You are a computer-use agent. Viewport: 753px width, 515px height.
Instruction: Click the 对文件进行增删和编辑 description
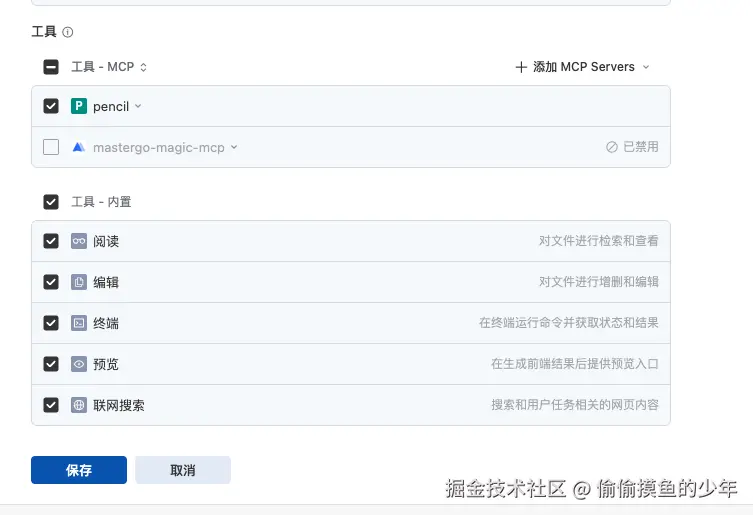(598, 282)
